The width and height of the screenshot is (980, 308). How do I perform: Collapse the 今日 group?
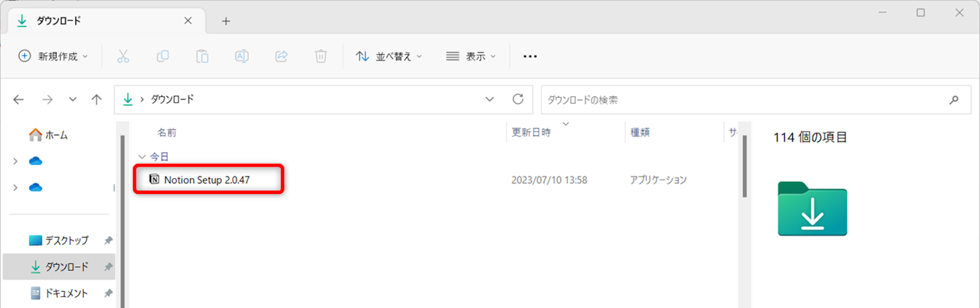click(x=142, y=157)
